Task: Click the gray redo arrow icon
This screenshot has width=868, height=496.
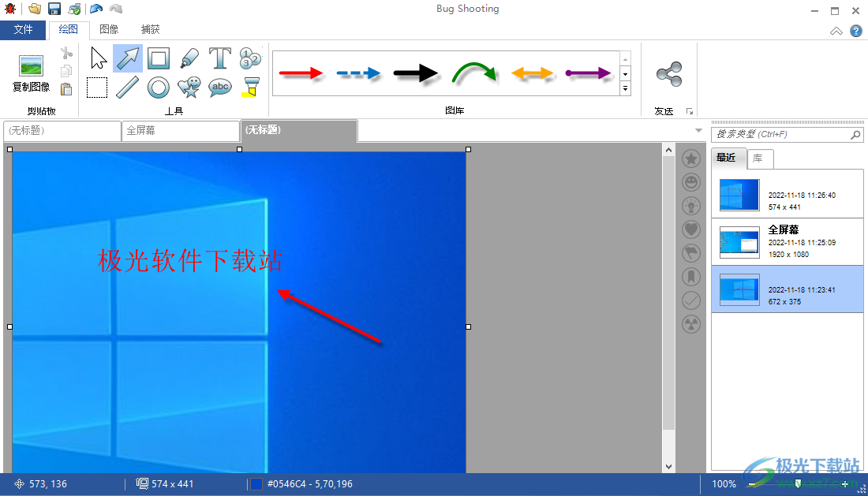Action: (116, 9)
